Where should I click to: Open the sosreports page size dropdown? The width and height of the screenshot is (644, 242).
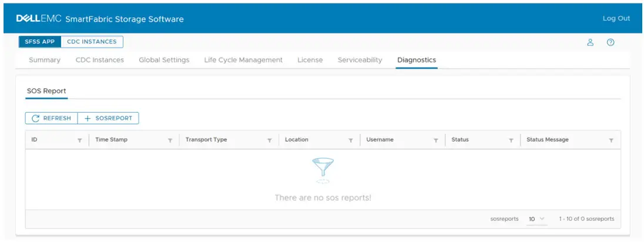click(x=536, y=219)
